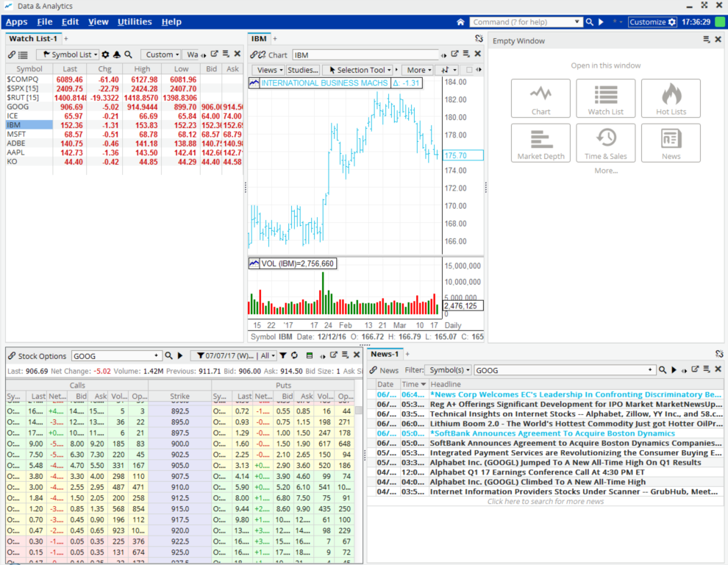
Task: Expand the Views dropdown in the Chart
Action: click(x=269, y=70)
